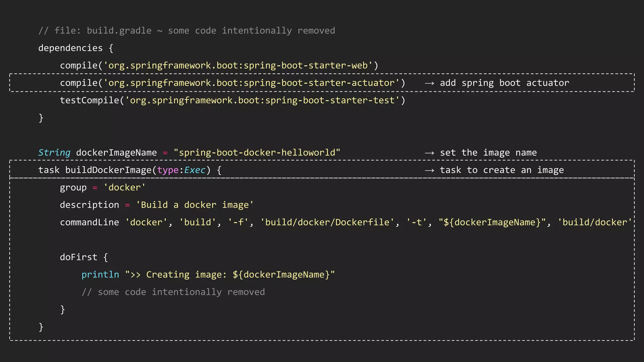This screenshot has width=644, height=362.
Task: Click the group = 'docker' line
Action: click(103, 188)
